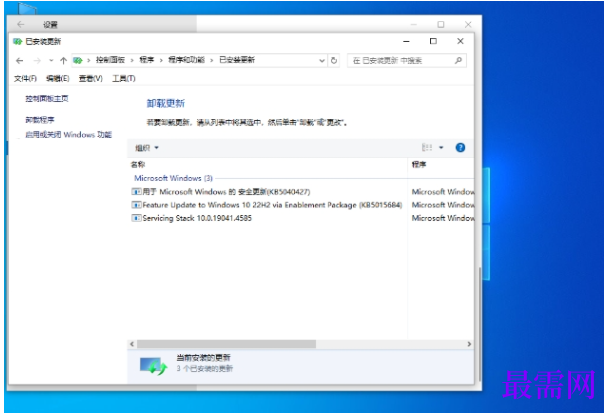This screenshot has width=614, height=416.
Task: Go back with the explorer back arrow
Action: (20, 61)
